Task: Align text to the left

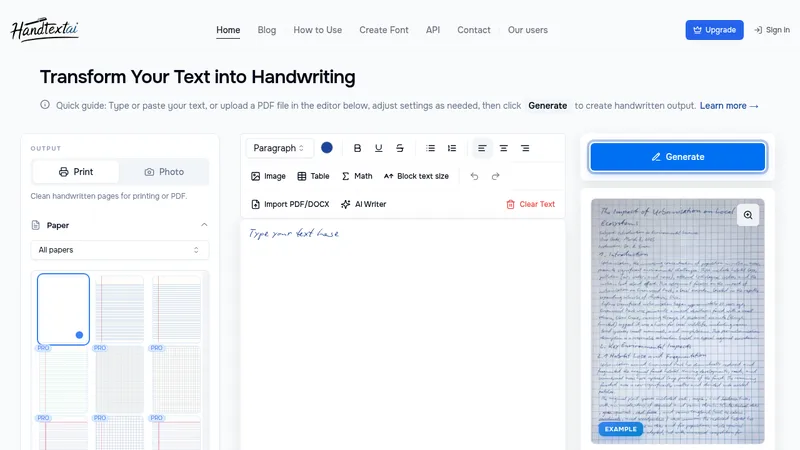Action: (x=482, y=148)
